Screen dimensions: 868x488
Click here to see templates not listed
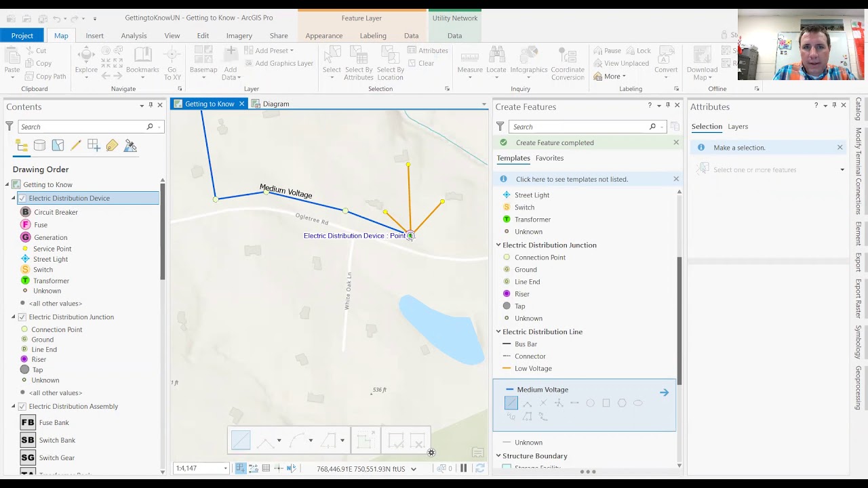pos(572,179)
